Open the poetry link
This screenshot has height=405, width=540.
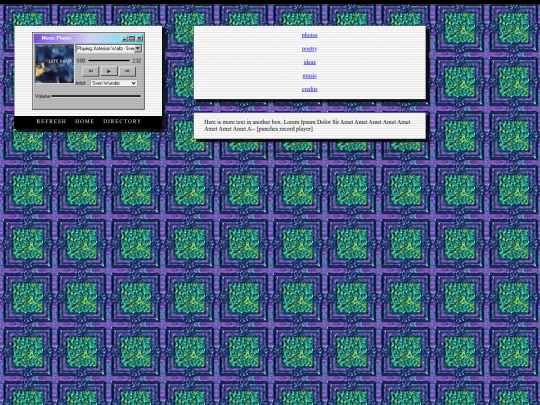coord(309,49)
